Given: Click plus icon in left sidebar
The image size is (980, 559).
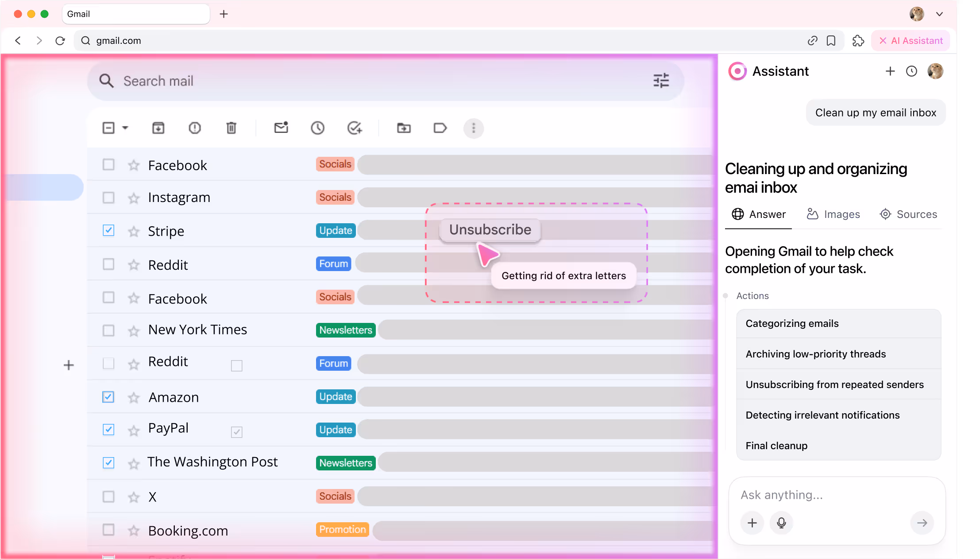Looking at the screenshot, I should click(69, 365).
